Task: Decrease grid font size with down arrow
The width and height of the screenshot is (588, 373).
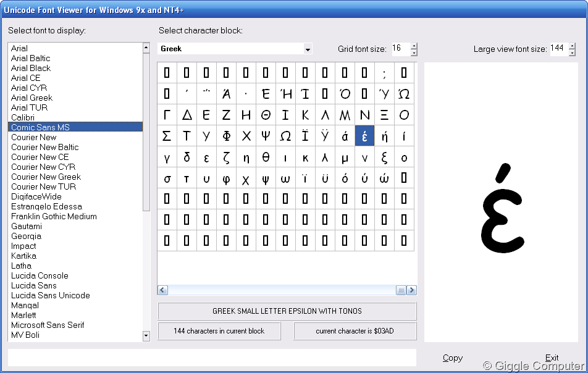Action: coord(414,53)
